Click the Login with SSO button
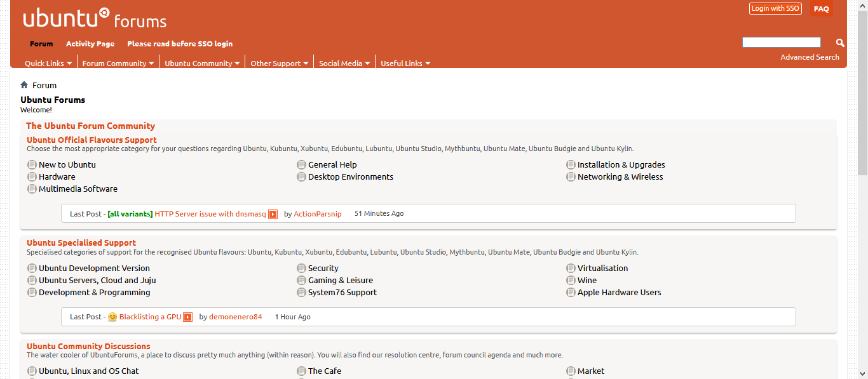868x379 pixels. point(775,8)
